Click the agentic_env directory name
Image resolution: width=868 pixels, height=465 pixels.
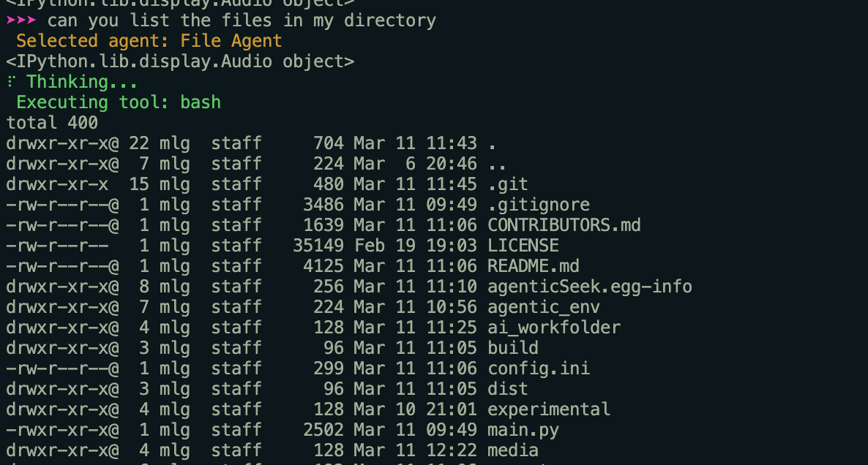[x=544, y=307]
